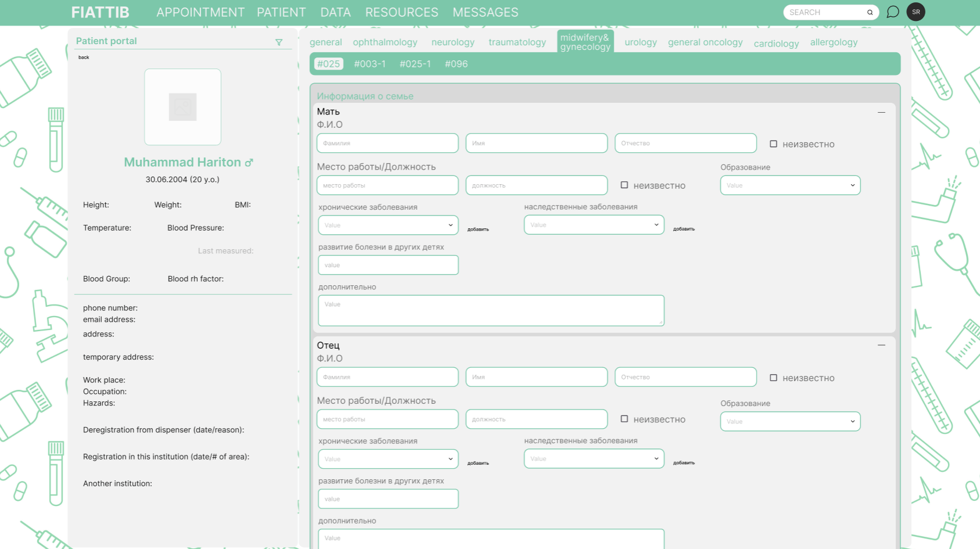Select record #003-1

pyautogui.click(x=370, y=64)
